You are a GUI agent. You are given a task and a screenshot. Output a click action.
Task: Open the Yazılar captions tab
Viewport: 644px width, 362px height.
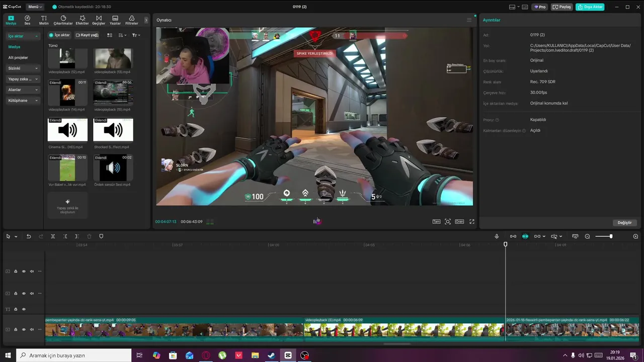(115, 20)
